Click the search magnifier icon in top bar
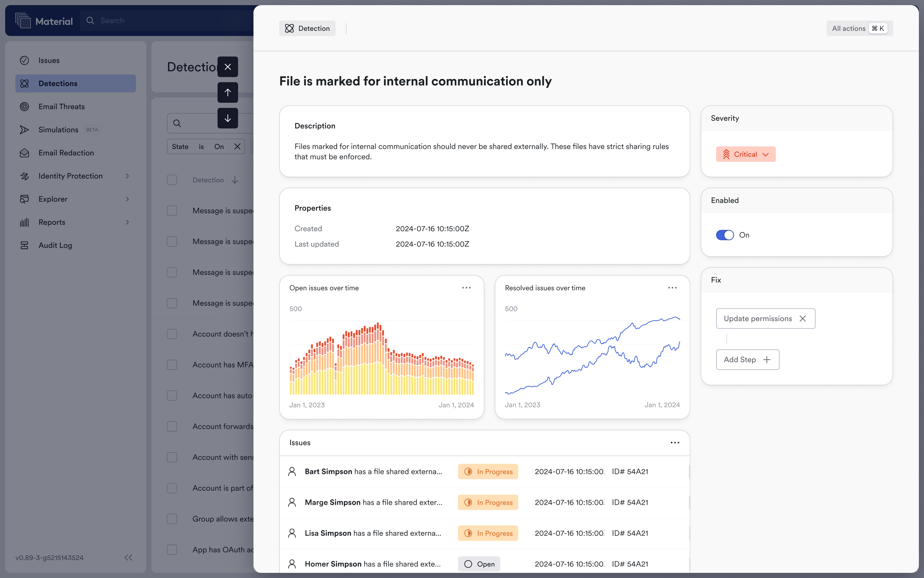Viewport: 924px width, 578px height. point(90,21)
